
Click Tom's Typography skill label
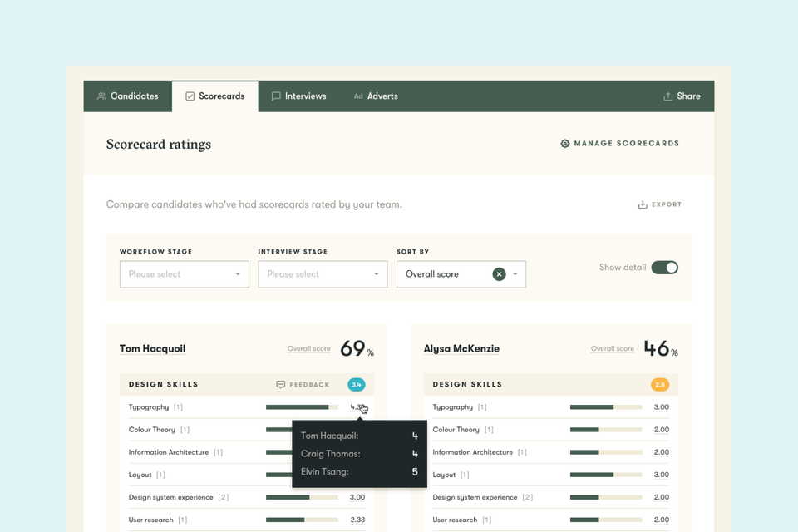[x=149, y=407]
